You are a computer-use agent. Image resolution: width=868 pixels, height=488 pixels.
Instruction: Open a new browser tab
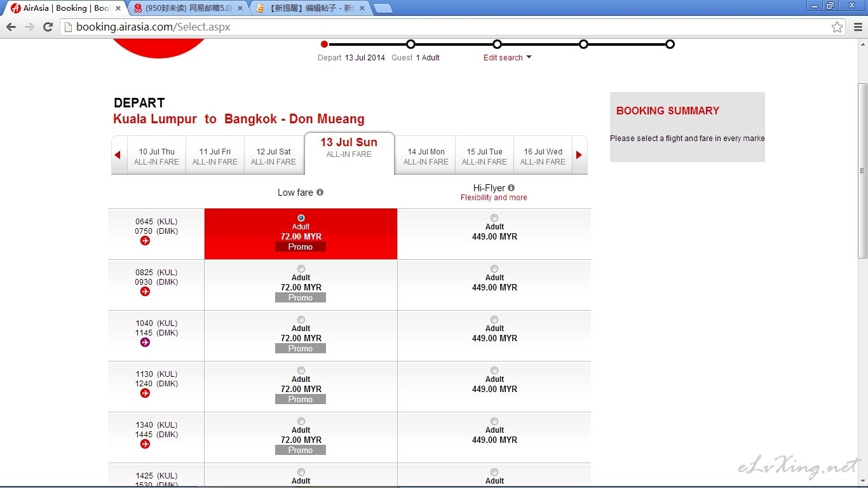click(383, 8)
